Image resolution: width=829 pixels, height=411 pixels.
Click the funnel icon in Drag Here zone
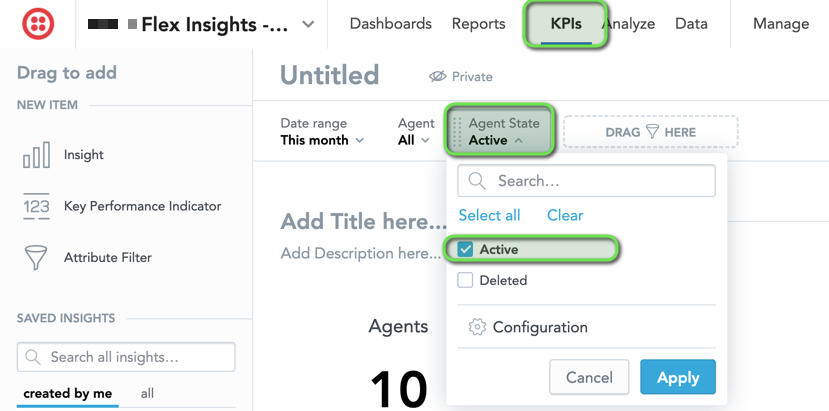(652, 132)
